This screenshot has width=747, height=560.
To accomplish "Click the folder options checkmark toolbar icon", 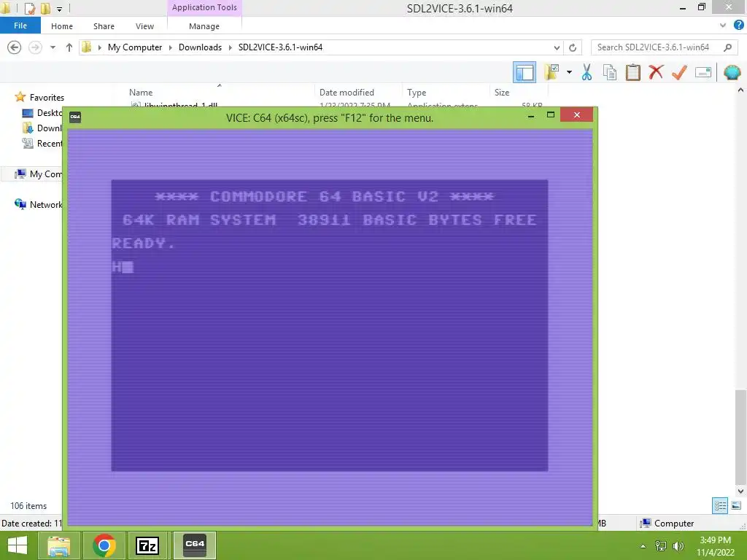I will tap(552, 72).
